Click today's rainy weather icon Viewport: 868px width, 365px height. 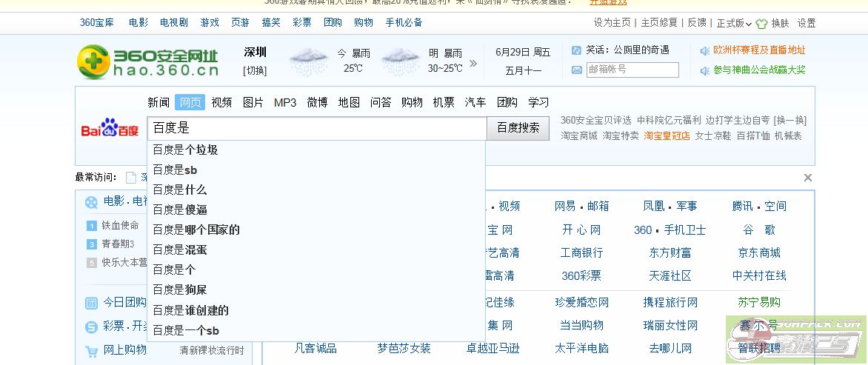click(x=309, y=61)
